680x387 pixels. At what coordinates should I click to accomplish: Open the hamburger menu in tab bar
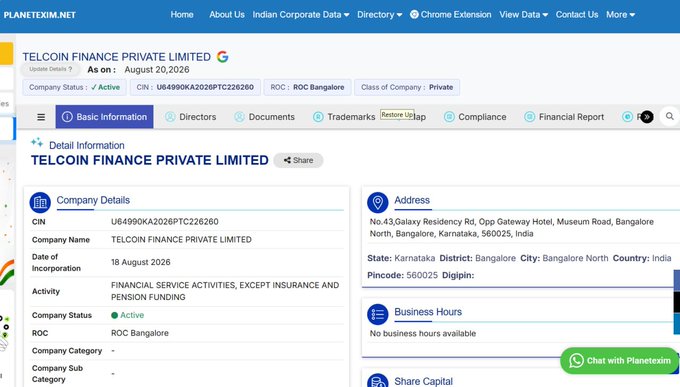[x=41, y=117]
